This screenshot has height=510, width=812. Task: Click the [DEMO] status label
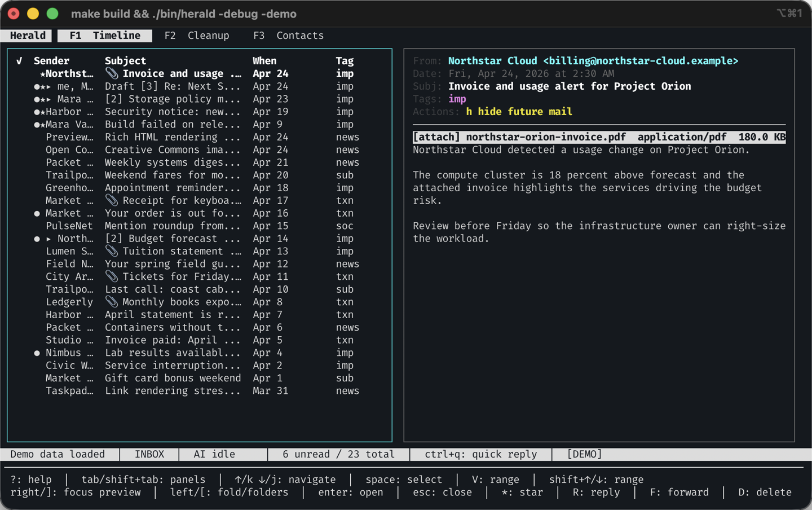pyautogui.click(x=584, y=454)
